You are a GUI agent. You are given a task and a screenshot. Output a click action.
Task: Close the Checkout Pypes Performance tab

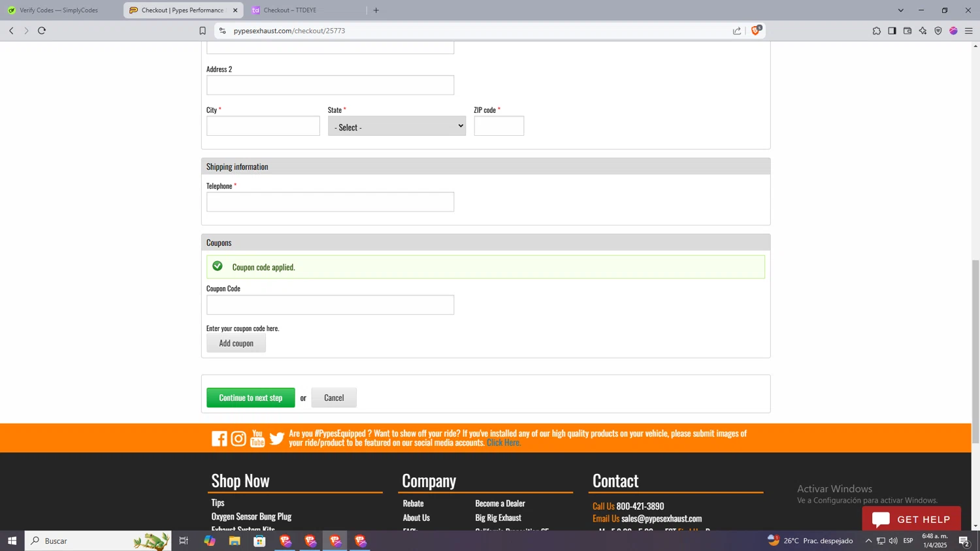[x=235, y=10]
